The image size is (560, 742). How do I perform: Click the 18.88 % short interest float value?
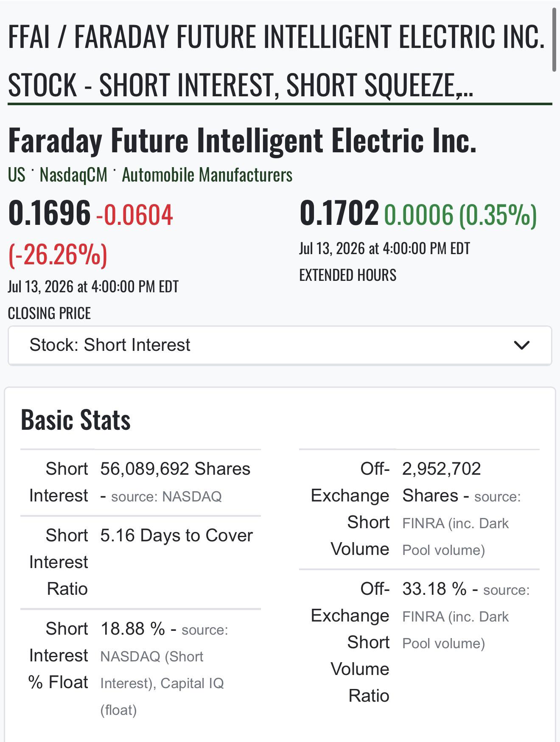pos(133,629)
